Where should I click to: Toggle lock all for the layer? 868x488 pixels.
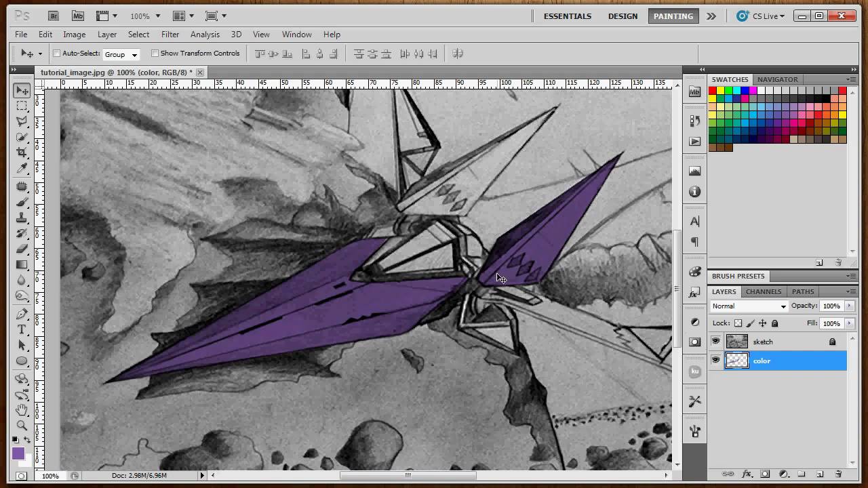[775, 323]
